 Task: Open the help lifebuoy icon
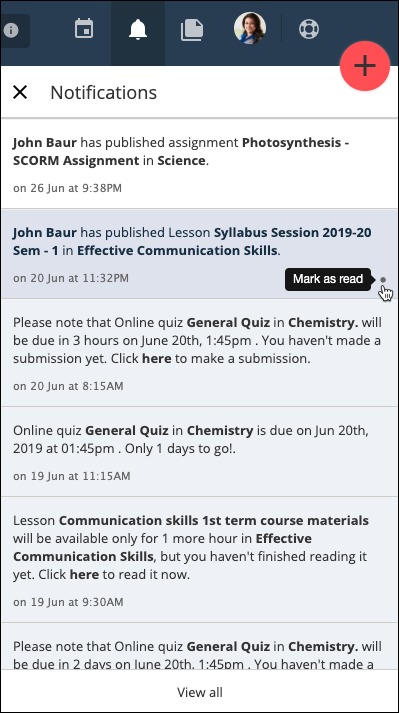[309, 30]
